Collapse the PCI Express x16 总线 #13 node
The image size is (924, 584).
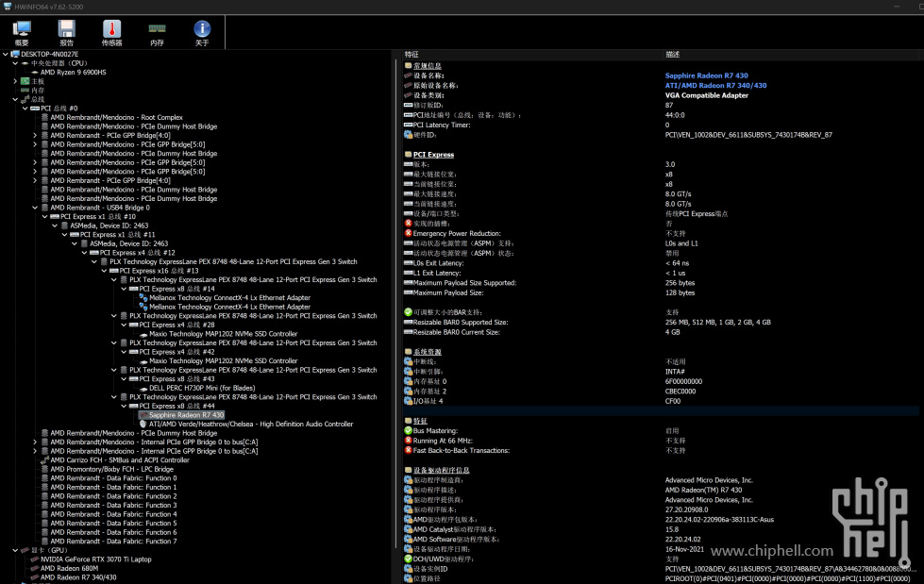(104, 271)
